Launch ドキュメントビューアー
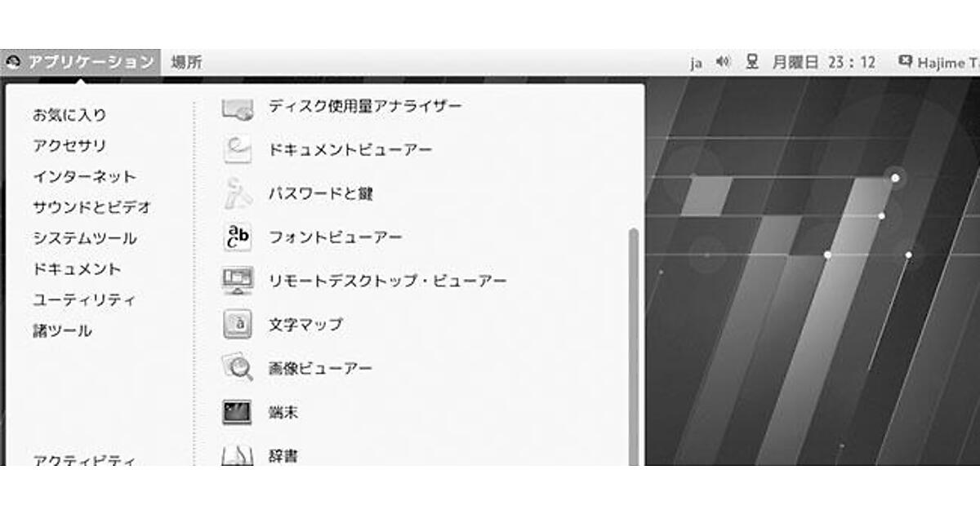980x514 pixels. coord(350,150)
